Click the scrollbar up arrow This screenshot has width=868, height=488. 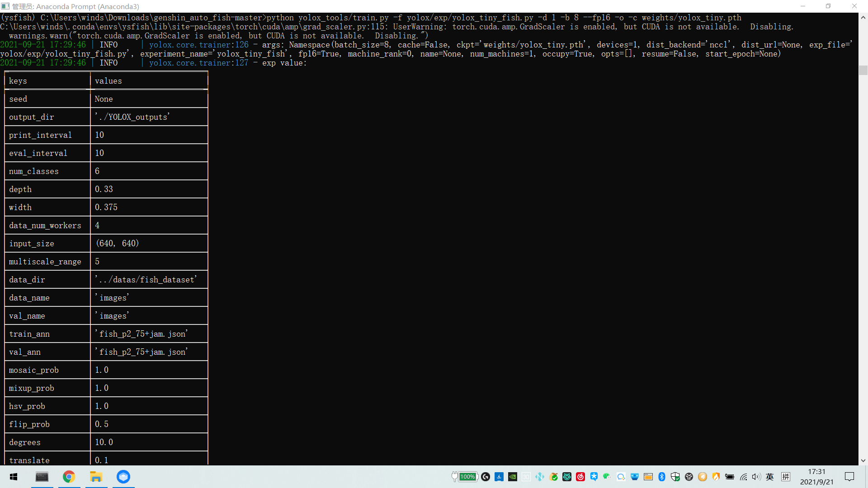(x=863, y=17)
